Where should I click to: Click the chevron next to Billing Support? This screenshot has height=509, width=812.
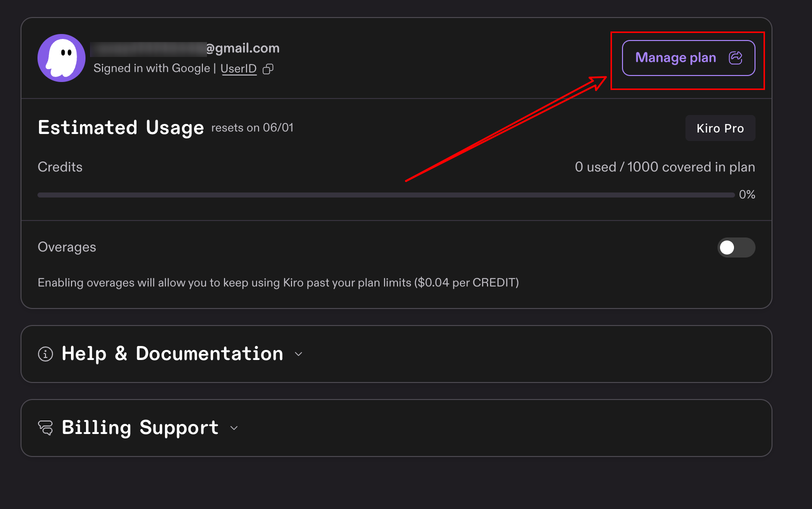click(234, 428)
